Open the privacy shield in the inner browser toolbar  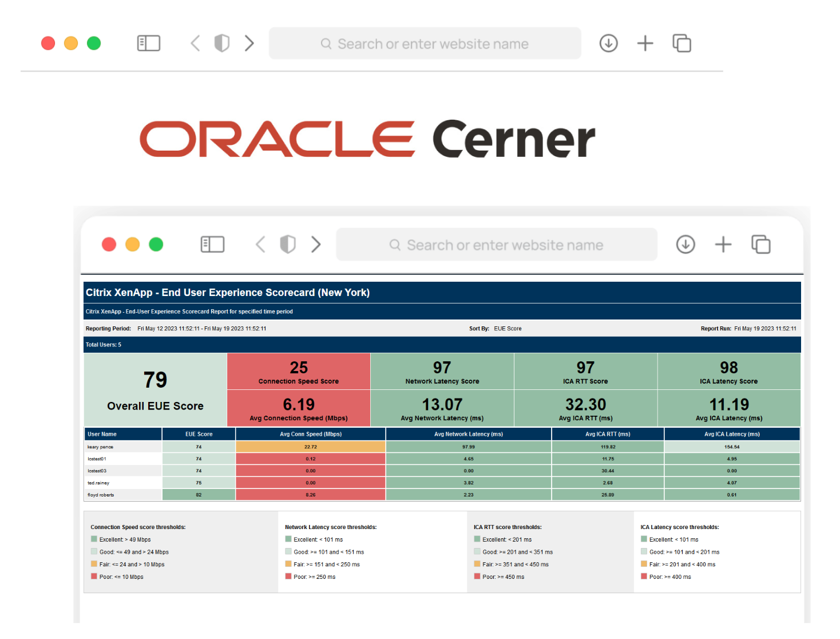pyautogui.click(x=288, y=244)
